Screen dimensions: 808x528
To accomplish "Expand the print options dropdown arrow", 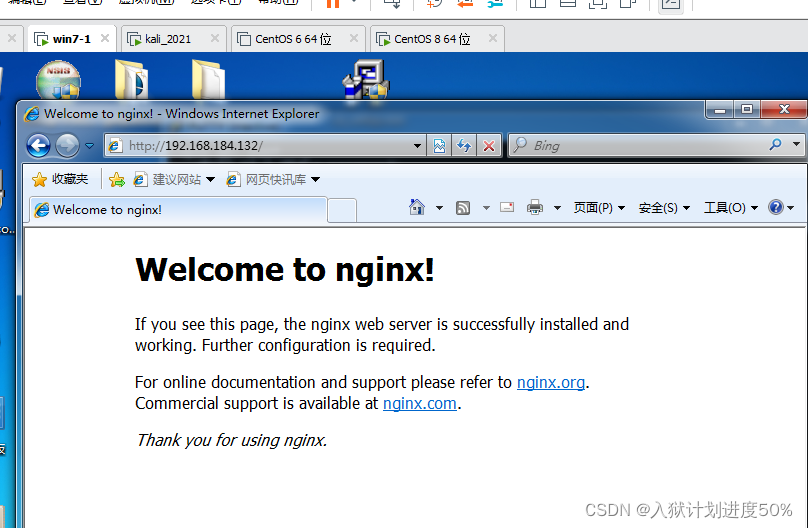I will tap(557, 208).
